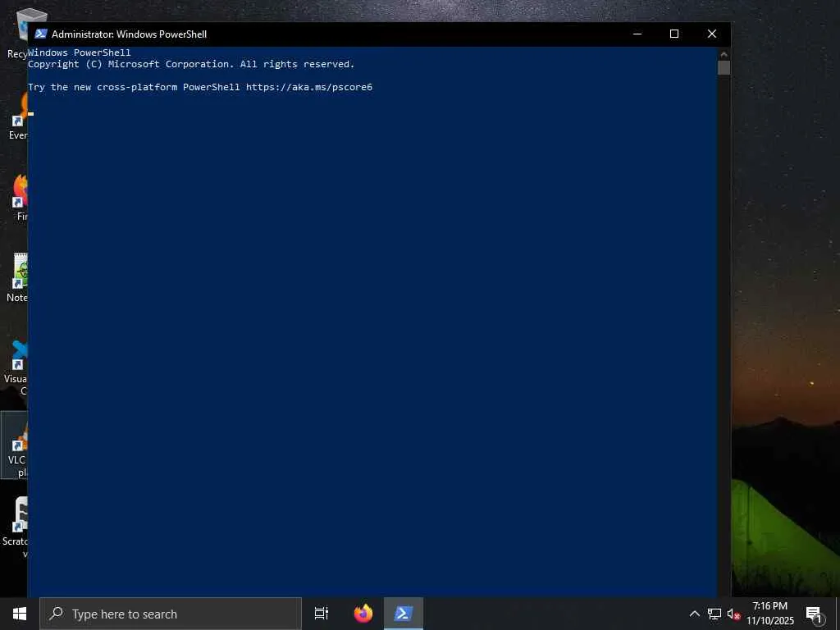
Task: Select the Notepad++ desktop shortcut
Action: point(16,277)
